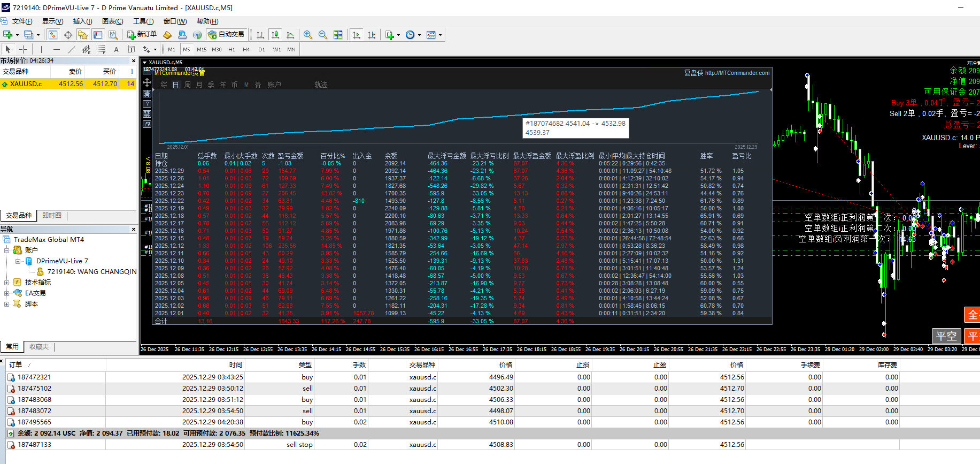This screenshot has height=464, width=980.
Task: Expand the EA交易 tree node
Action: [7, 293]
